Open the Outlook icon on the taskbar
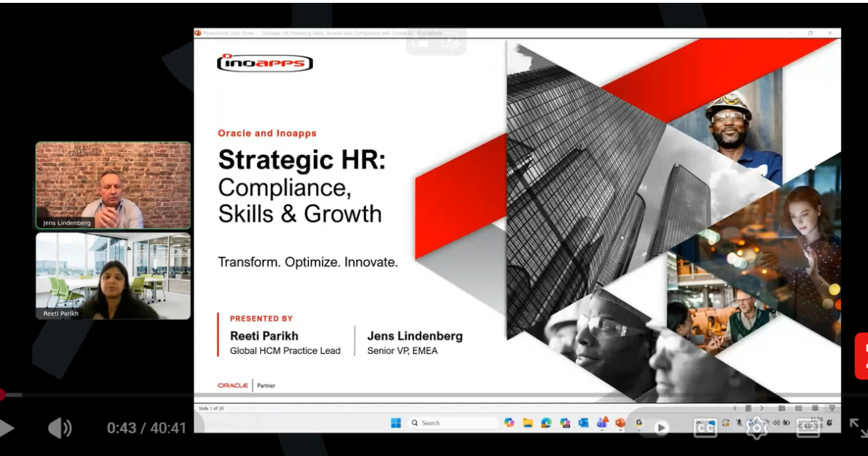Screen dimensions: 868x456 (584, 423)
